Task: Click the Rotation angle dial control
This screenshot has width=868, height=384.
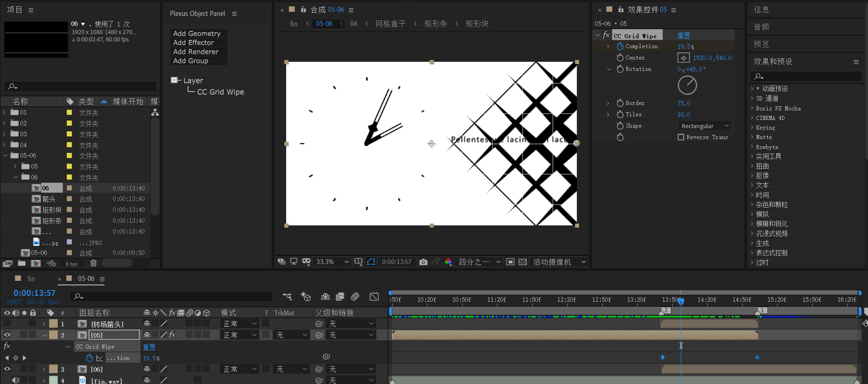Action: coord(687,85)
